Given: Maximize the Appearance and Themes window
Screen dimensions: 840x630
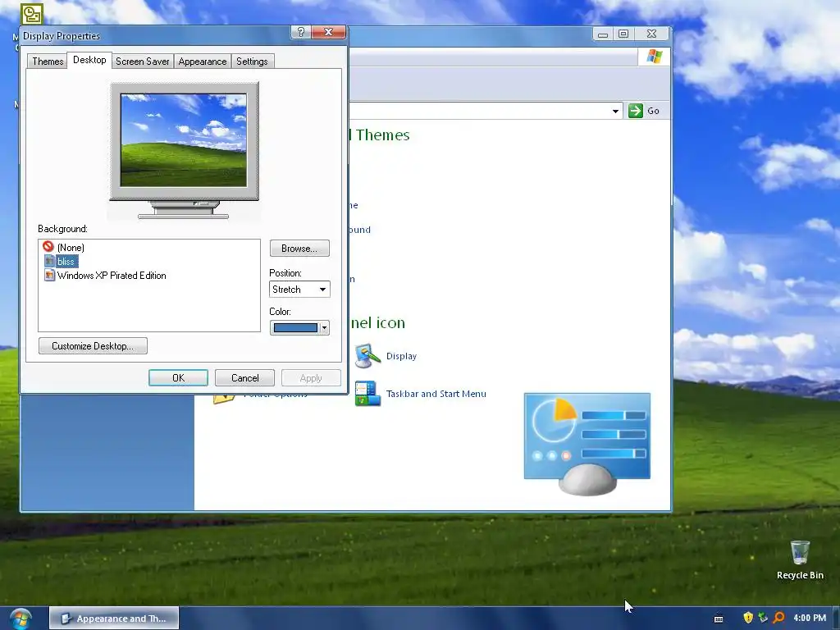Looking at the screenshot, I should (x=623, y=34).
